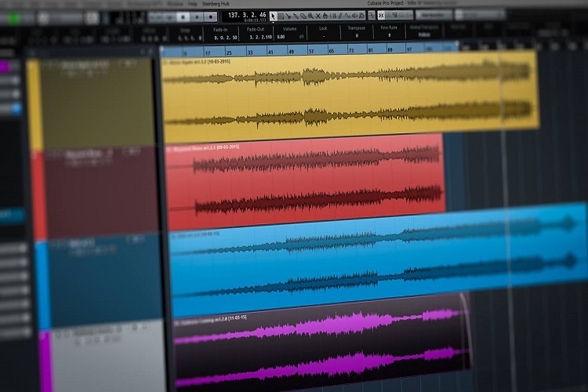
Task: Select the Mute X tool
Action: (x=318, y=16)
